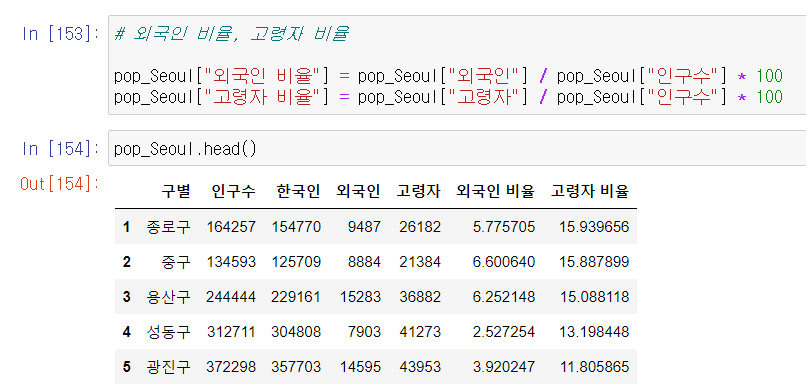
Task: Click the '고령자 비율' column header
Action: click(x=590, y=192)
